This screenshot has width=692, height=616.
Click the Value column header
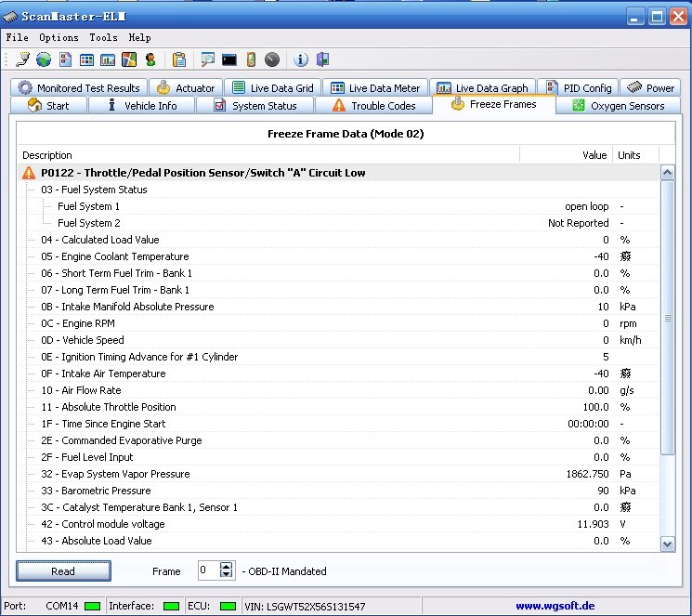[x=567, y=155]
